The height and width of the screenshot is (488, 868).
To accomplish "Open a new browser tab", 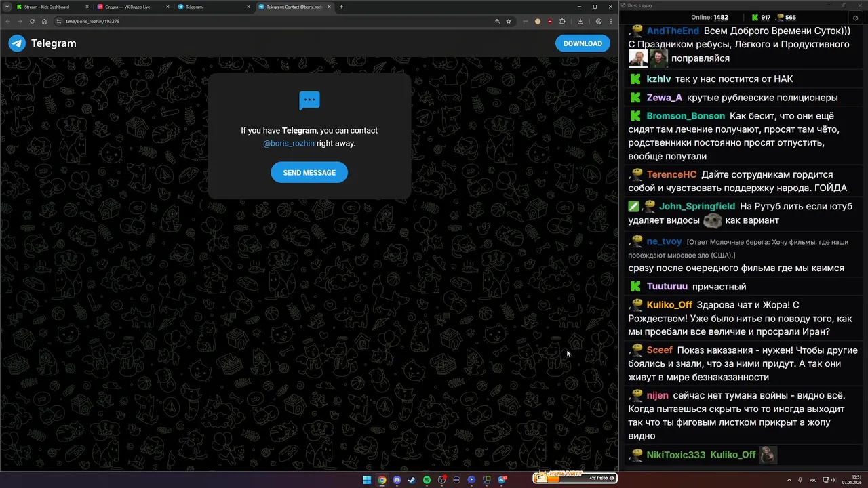I will (341, 7).
